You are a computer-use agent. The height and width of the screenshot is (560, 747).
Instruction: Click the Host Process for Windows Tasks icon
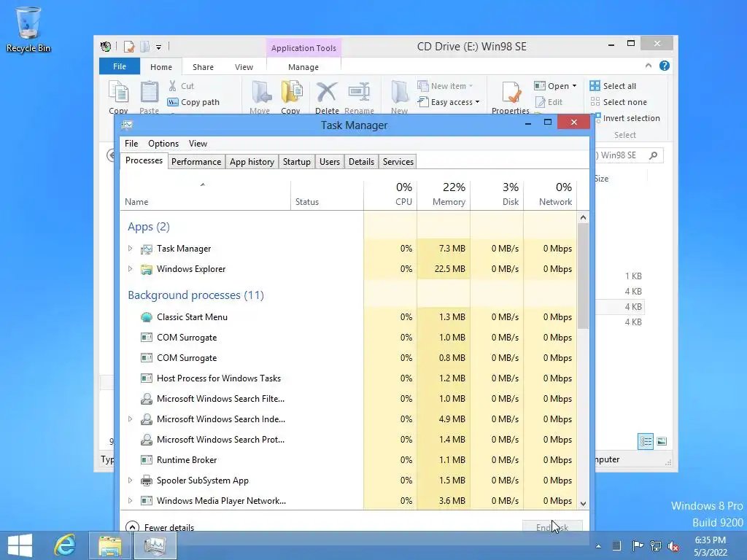pyautogui.click(x=146, y=378)
